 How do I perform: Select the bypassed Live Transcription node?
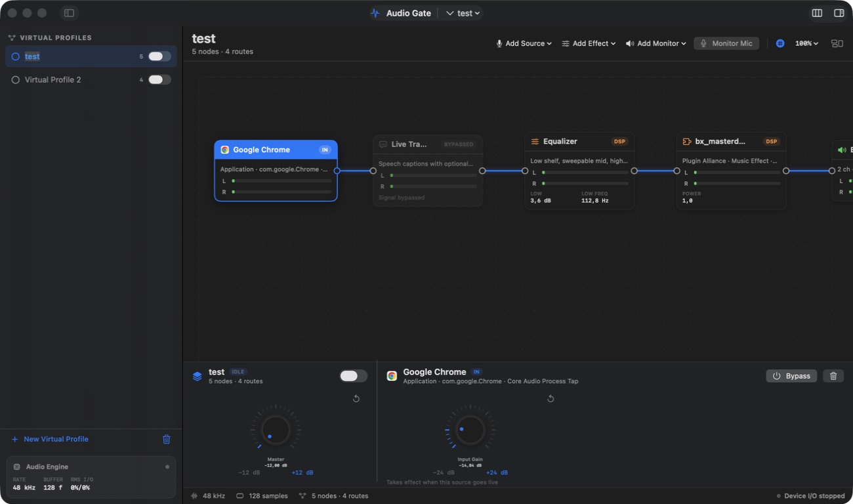pos(428,171)
